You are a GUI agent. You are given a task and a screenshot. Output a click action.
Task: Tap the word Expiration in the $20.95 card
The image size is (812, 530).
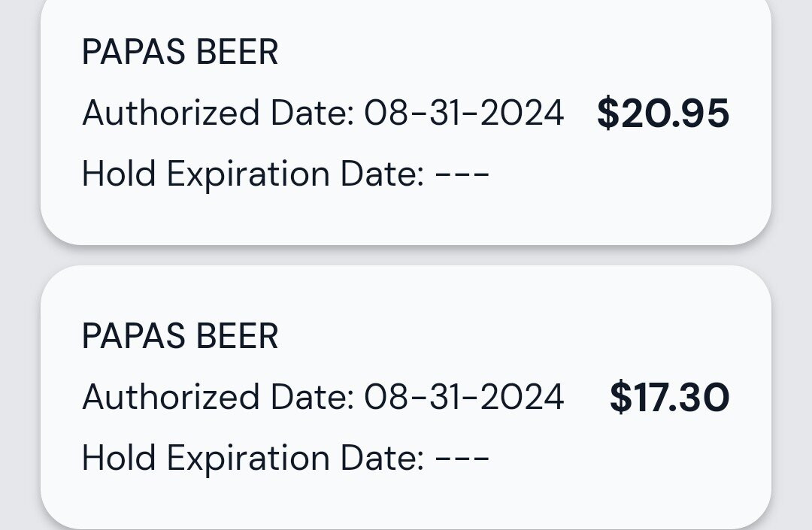click(247, 174)
